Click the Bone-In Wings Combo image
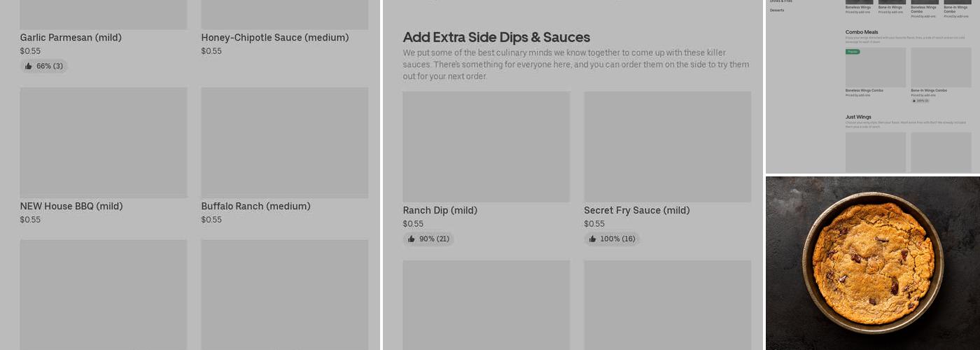 (x=941, y=67)
